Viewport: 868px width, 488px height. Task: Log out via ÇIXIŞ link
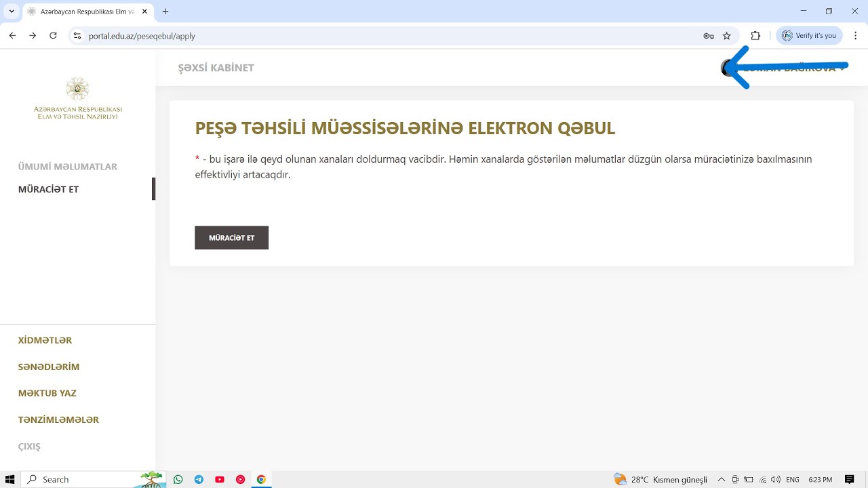[29, 447]
